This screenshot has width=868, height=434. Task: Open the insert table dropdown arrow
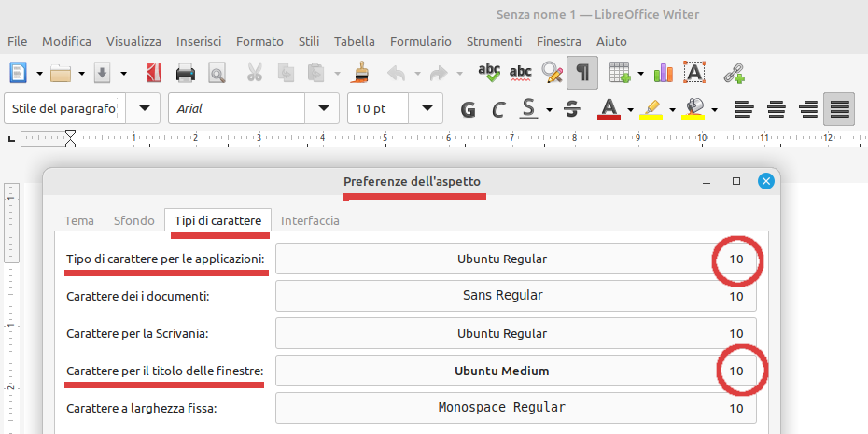pyautogui.click(x=640, y=73)
